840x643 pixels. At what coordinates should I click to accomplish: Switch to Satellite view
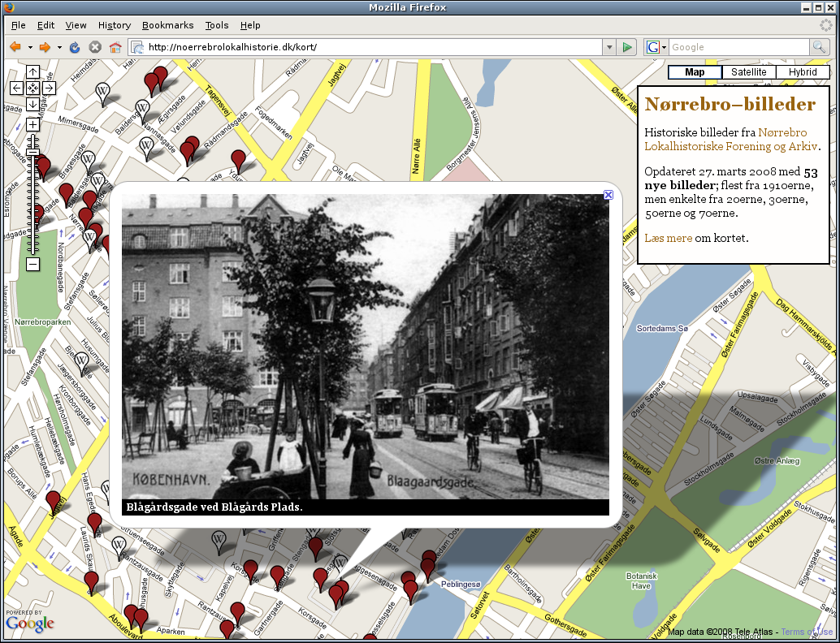(748, 71)
